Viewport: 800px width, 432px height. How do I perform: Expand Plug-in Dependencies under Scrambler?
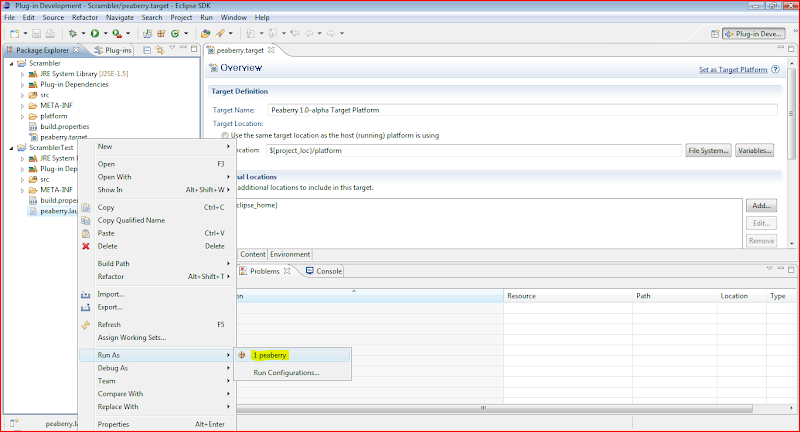[x=22, y=85]
